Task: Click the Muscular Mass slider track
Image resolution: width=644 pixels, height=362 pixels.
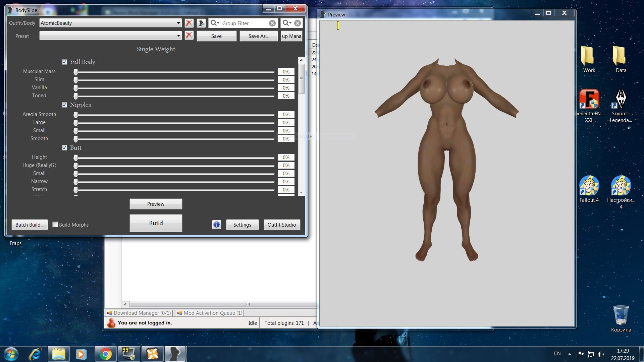Action: pos(174,72)
